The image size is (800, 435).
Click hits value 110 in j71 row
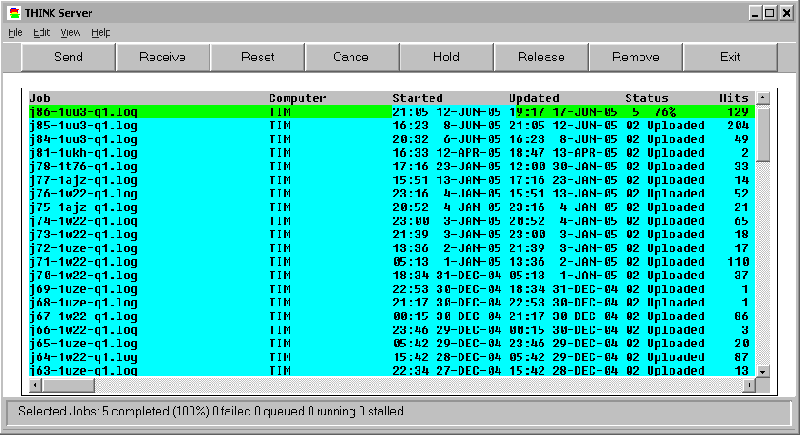[738, 262]
